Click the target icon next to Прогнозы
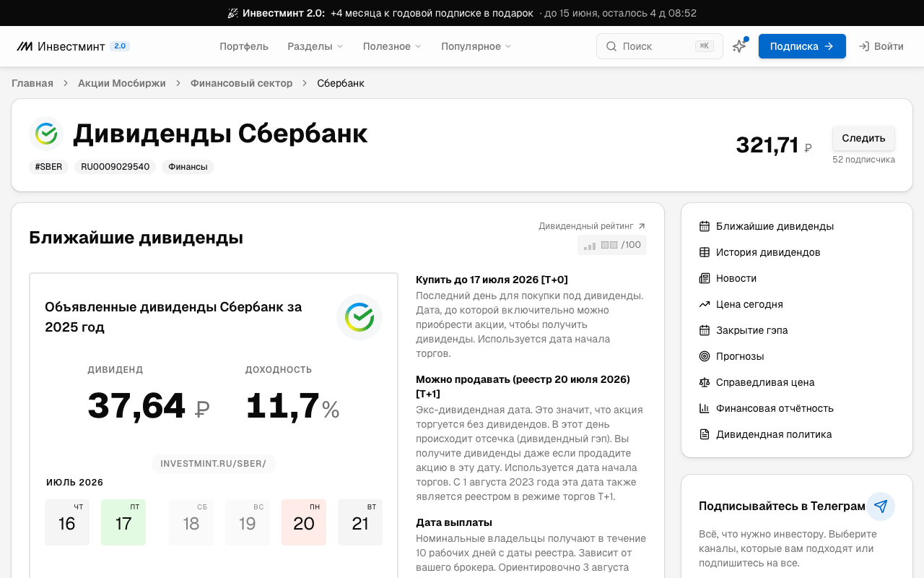Image resolution: width=924 pixels, height=578 pixels. coord(705,356)
